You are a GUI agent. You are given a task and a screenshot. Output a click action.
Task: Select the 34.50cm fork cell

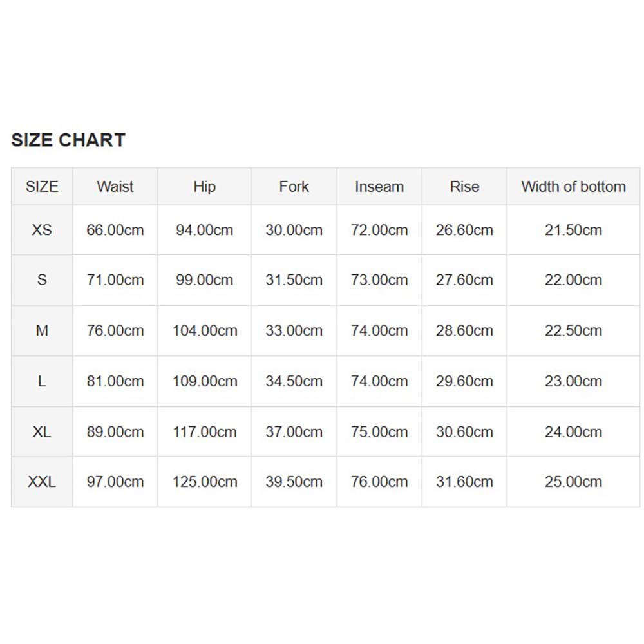[x=294, y=381]
